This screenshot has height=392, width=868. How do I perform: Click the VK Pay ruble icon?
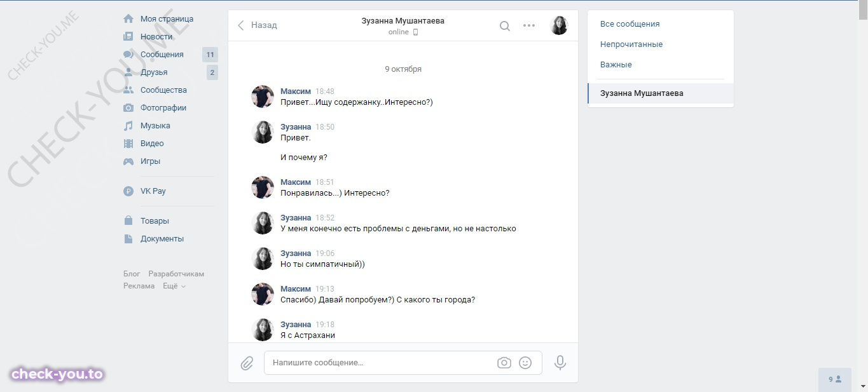128,191
